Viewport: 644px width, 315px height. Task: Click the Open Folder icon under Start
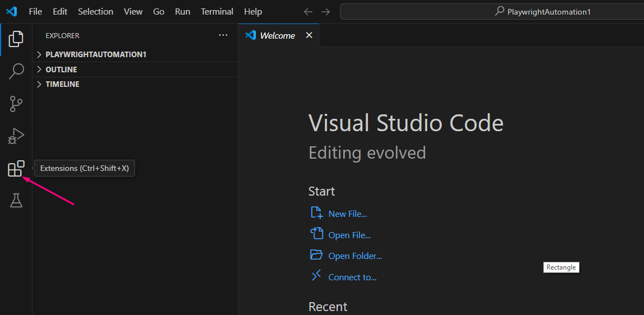(x=316, y=255)
